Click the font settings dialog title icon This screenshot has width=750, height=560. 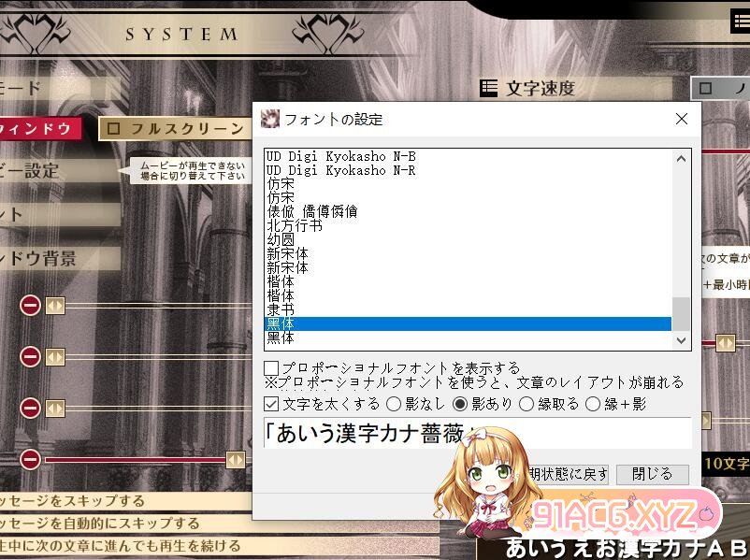[269, 119]
